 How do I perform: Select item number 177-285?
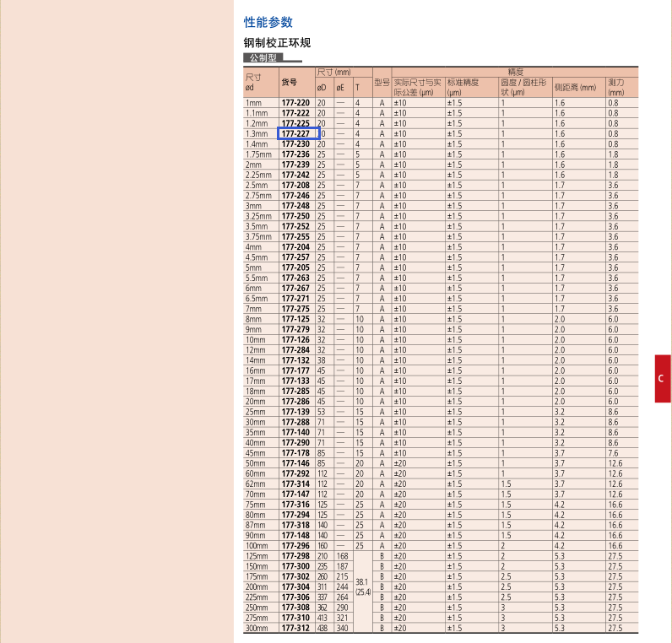tap(295, 391)
